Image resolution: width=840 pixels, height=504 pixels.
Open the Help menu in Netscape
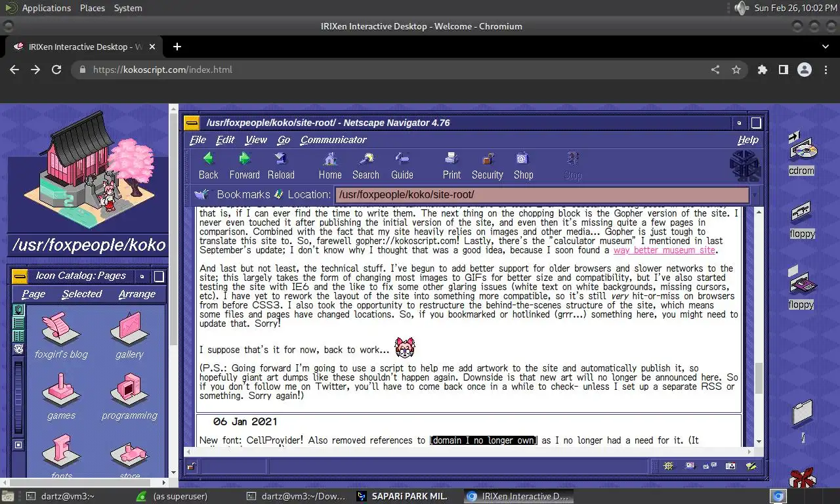(748, 140)
